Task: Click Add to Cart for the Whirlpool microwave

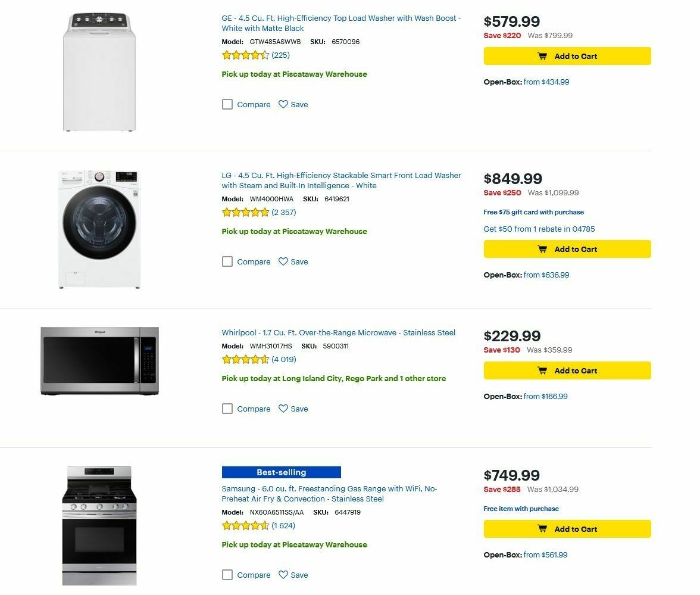Action: click(567, 370)
